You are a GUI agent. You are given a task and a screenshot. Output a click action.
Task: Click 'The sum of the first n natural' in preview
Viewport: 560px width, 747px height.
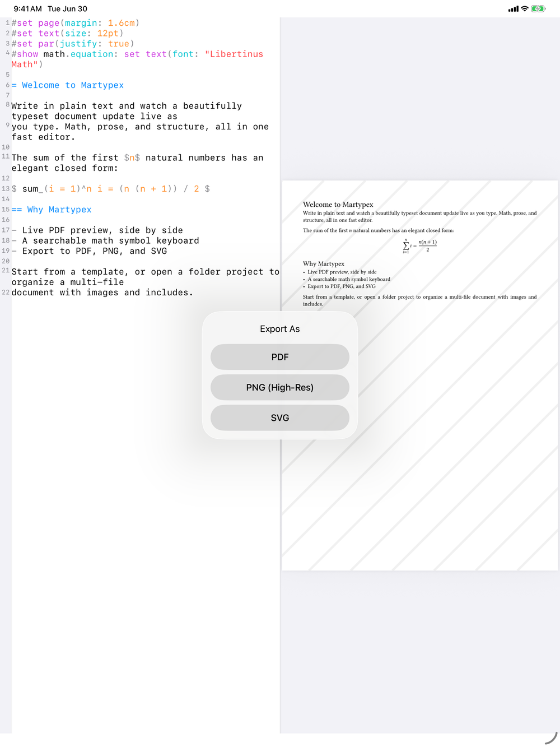pyautogui.click(x=379, y=230)
